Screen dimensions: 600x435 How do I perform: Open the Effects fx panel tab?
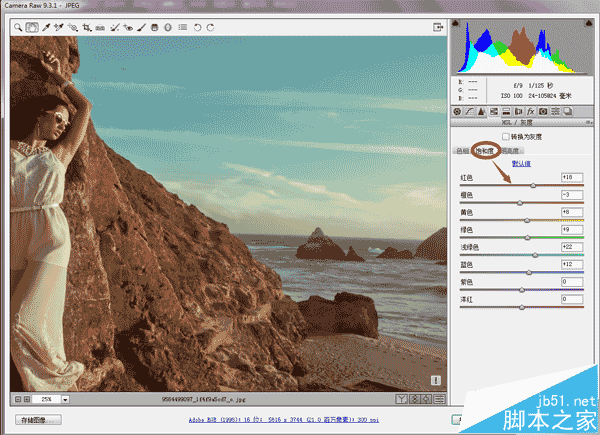(x=530, y=111)
